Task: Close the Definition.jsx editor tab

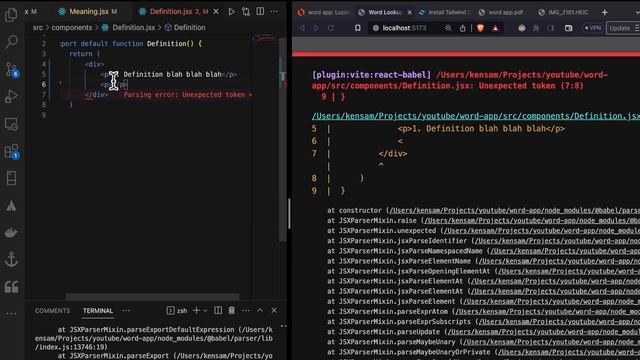Action: [x=216, y=12]
